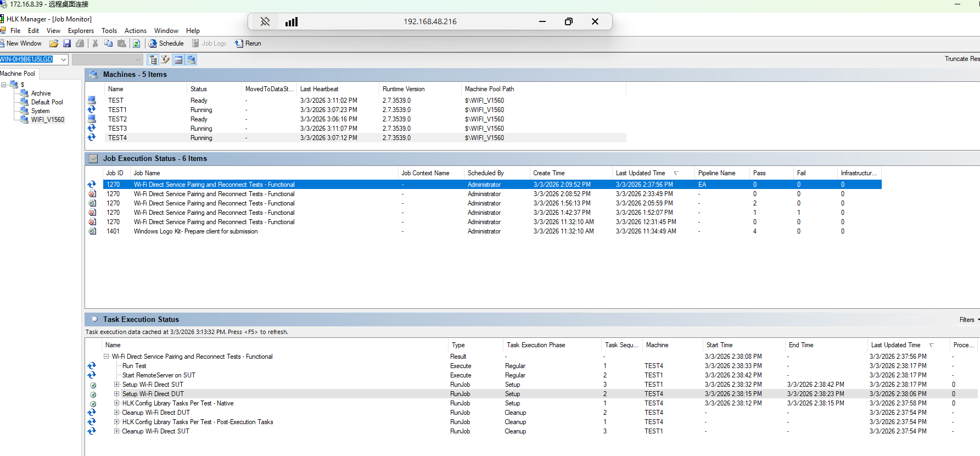Click the Schedule job button

click(x=166, y=43)
